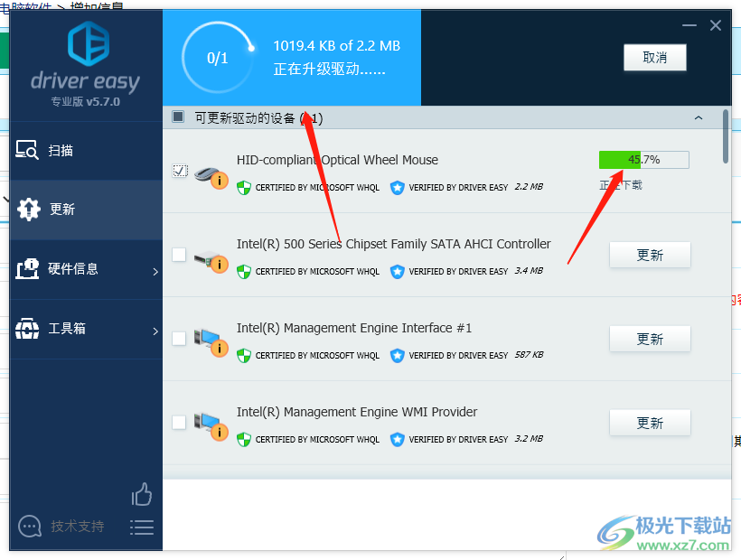The height and width of the screenshot is (560, 741).
Task: Click the Intel(R) Management Engine Interface #1 title
Action: [x=354, y=328]
